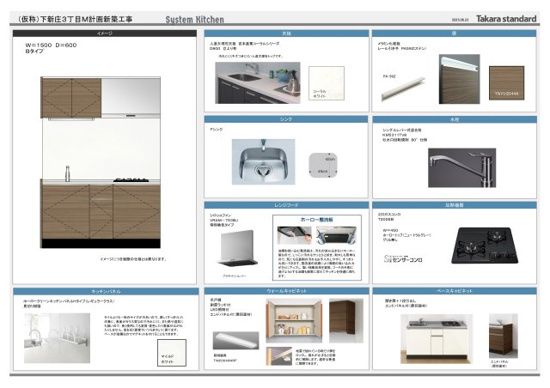Screen dimensions: 550x388
Task: Open the countertop with sink photo
Action: (257, 83)
